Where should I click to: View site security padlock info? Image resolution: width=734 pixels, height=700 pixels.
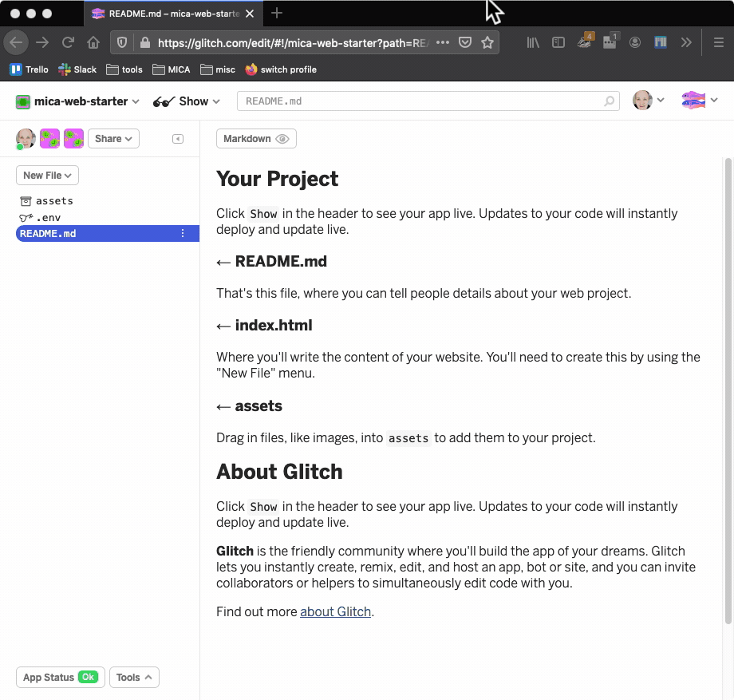tap(145, 42)
